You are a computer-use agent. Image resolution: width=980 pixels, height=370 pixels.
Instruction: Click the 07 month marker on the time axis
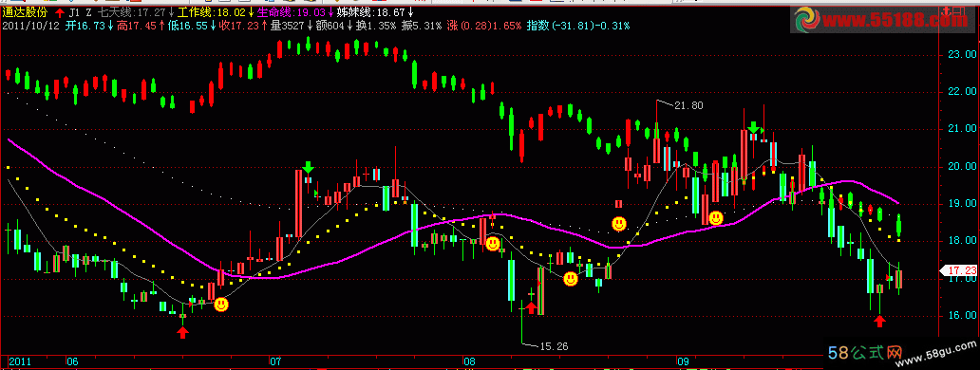coord(275,361)
